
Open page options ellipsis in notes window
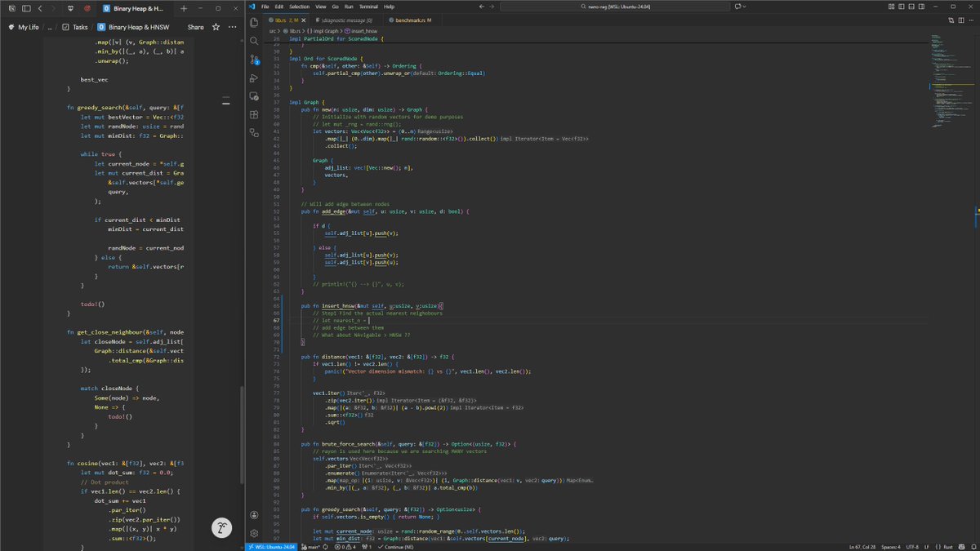(232, 27)
